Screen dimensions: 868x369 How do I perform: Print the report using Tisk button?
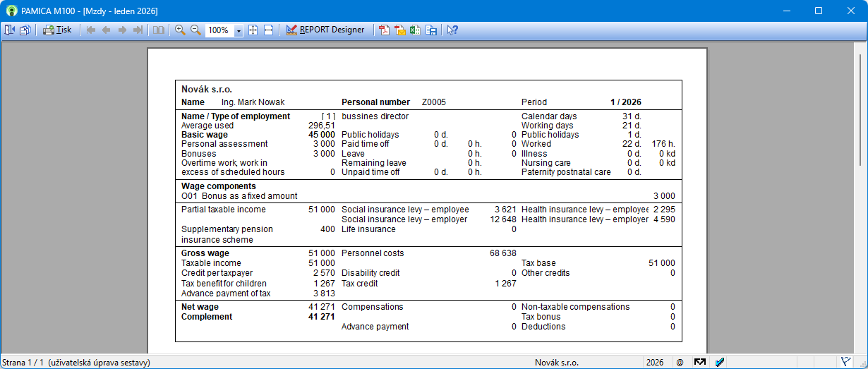tap(57, 30)
